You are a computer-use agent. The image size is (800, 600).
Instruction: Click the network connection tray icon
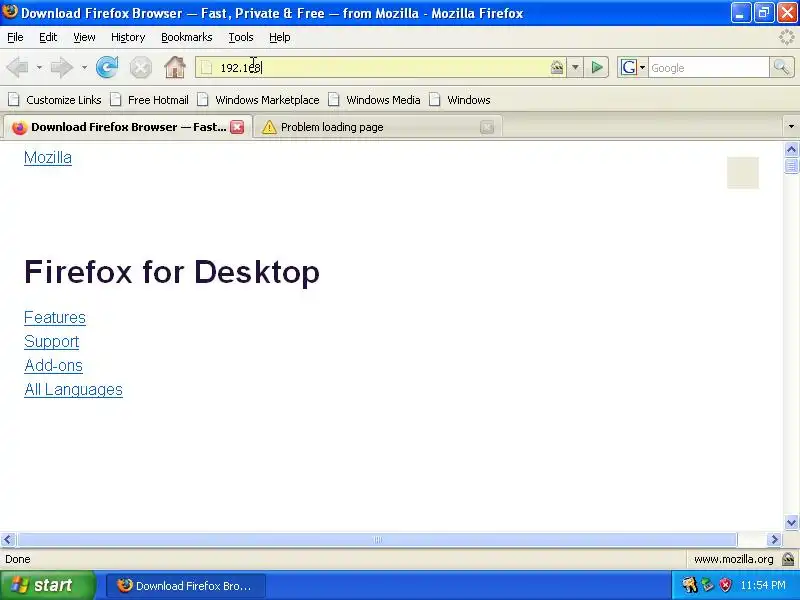(707, 585)
